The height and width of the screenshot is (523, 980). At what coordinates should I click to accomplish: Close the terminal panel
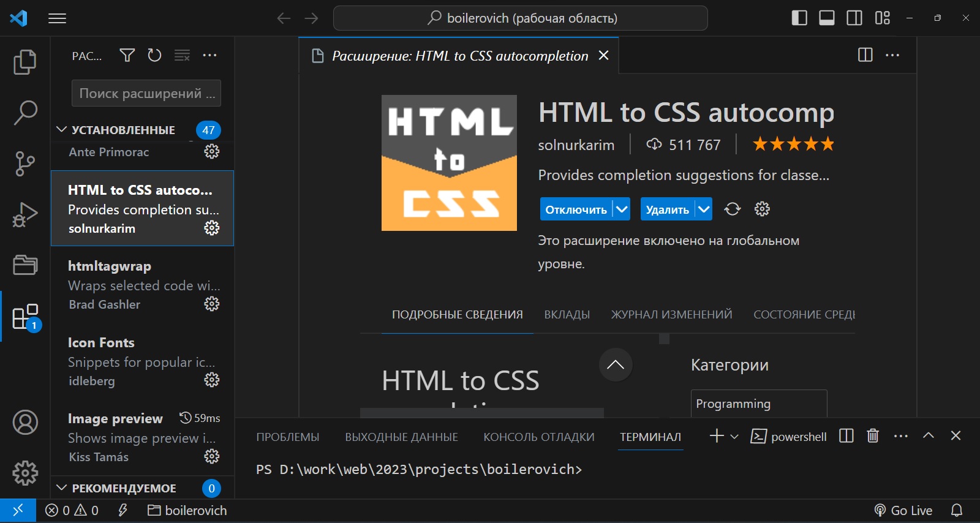point(956,435)
